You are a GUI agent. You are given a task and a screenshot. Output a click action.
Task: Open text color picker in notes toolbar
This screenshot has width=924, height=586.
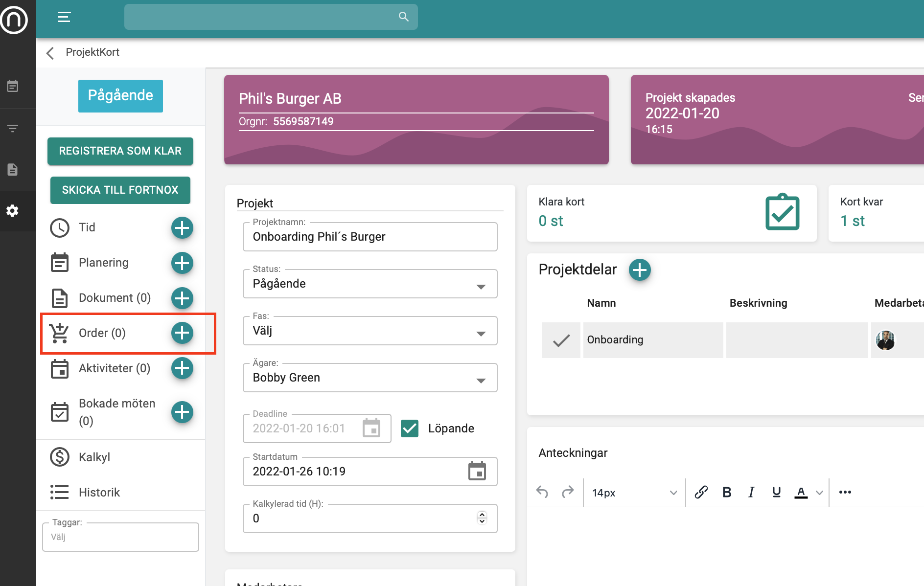(x=819, y=493)
